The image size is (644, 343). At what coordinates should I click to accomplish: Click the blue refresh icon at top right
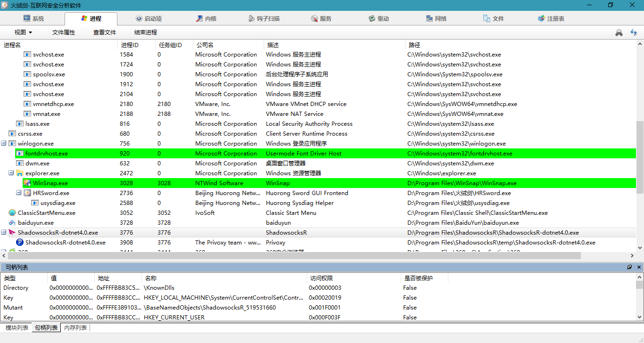(634, 33)
